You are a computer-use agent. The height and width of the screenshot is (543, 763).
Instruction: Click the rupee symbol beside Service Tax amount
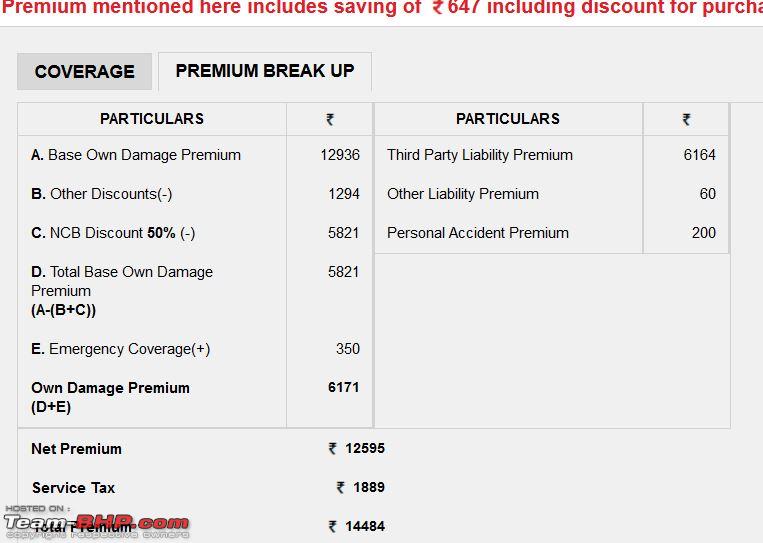(x=341, y=487)
